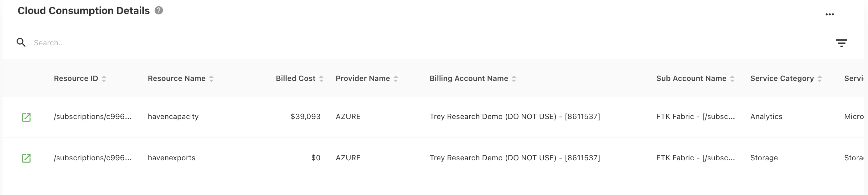Select the havenexports resource name
The image size is (868, 195).
point(172,158)
